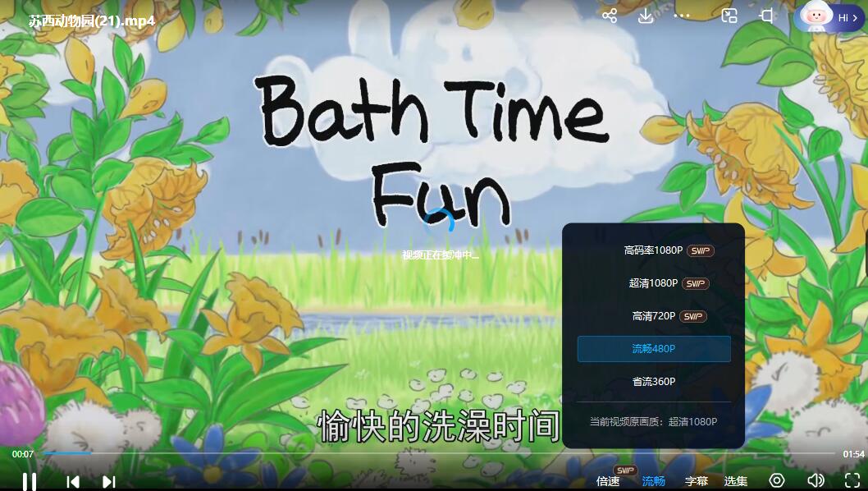The width and height of the screenshot is (868, 491).
Task: Select 超清1080P quality
Action: pyautogui.click(x=654, y=283)
